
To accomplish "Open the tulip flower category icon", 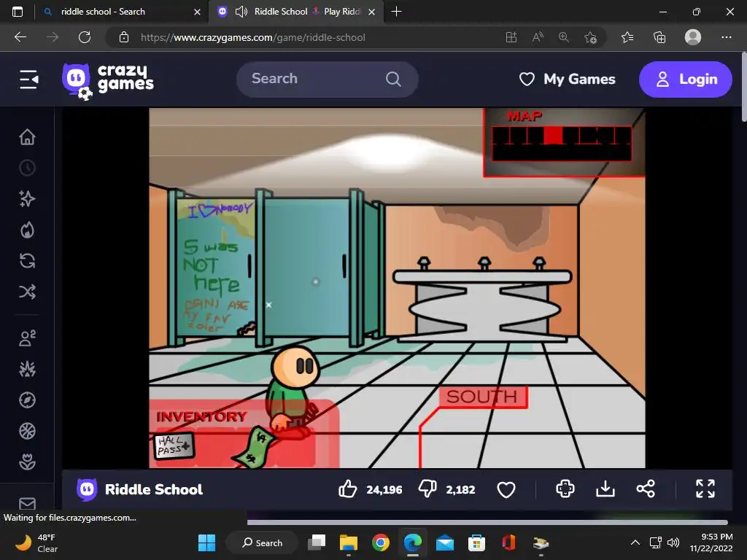I will tap(27, 462).
